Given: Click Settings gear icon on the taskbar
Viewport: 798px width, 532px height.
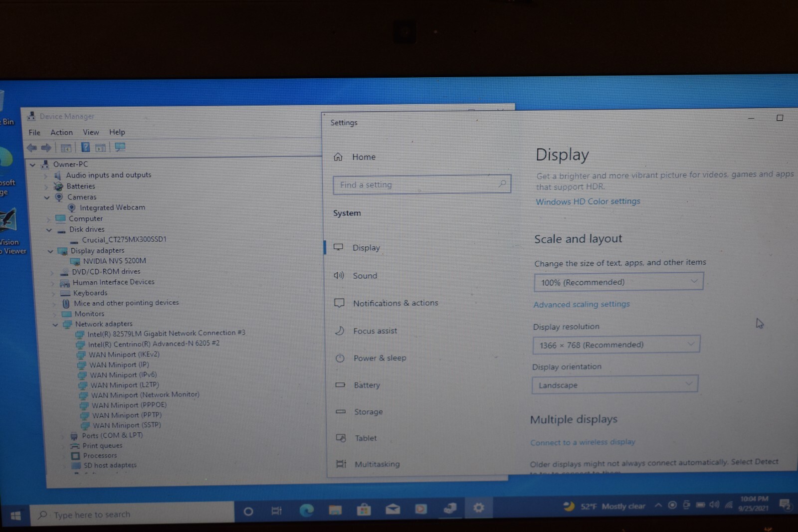Looking at the screenshot, I should [x=478, y=508].
